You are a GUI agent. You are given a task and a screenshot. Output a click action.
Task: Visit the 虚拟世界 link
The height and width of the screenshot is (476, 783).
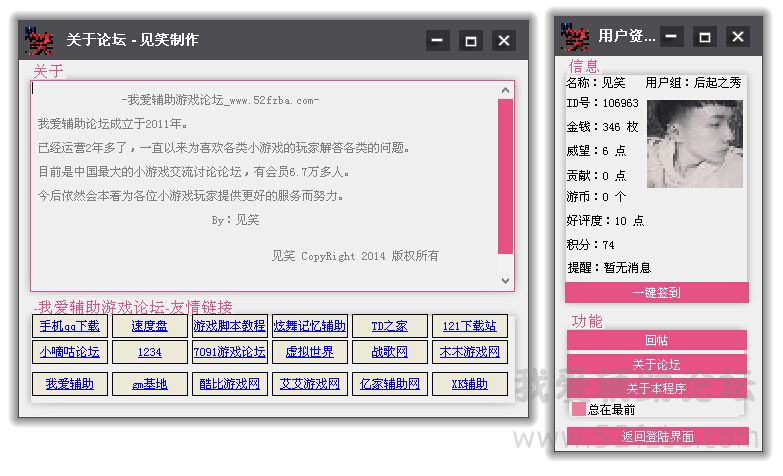pyautogui.click(x=310, y=352)
